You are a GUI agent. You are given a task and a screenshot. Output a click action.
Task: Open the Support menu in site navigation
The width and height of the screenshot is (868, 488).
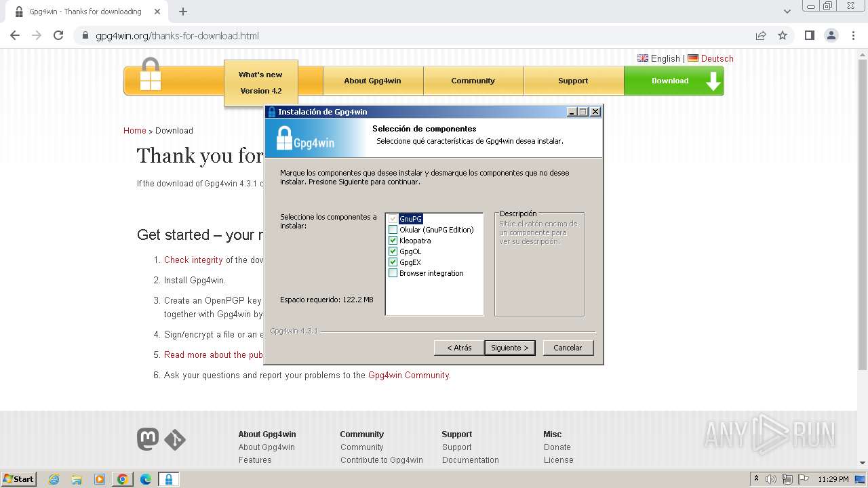coord(573,81)
